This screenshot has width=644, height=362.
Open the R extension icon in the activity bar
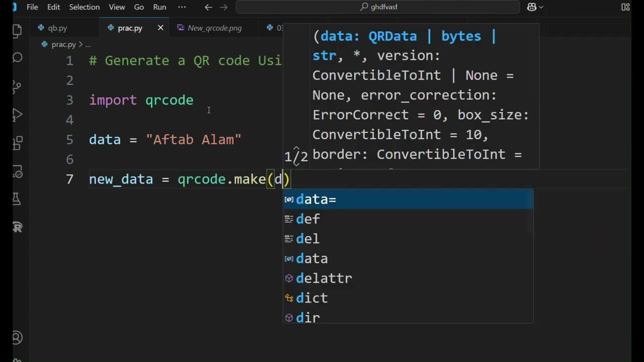pyautogui.click(x=18, y=227)
